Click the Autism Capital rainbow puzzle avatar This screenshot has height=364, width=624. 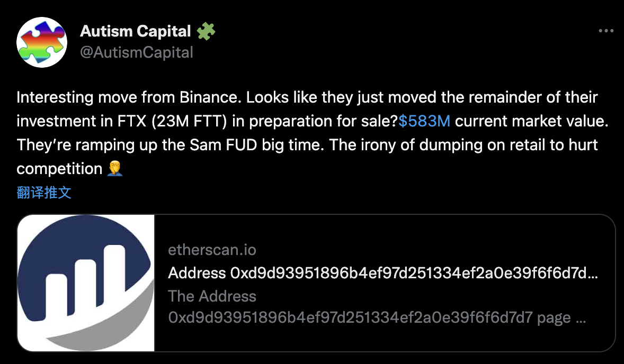pyautogui.click(x=42, y=42)
